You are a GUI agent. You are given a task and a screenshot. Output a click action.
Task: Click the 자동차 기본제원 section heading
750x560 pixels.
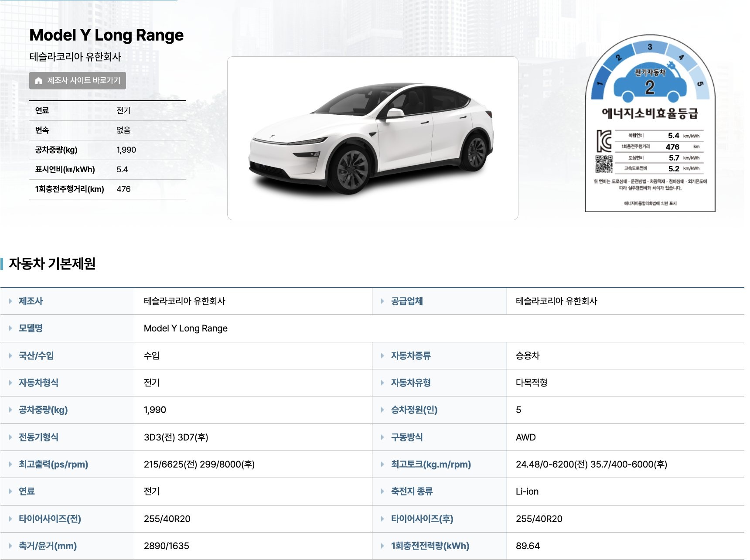(x=52, y=263)
